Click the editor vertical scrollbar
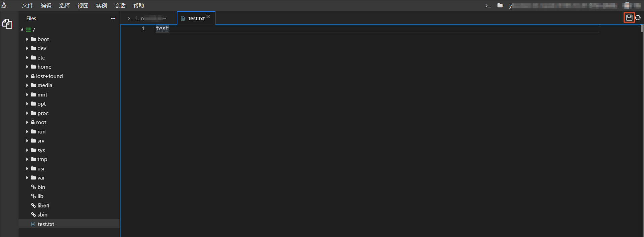 tap(642, 29)
